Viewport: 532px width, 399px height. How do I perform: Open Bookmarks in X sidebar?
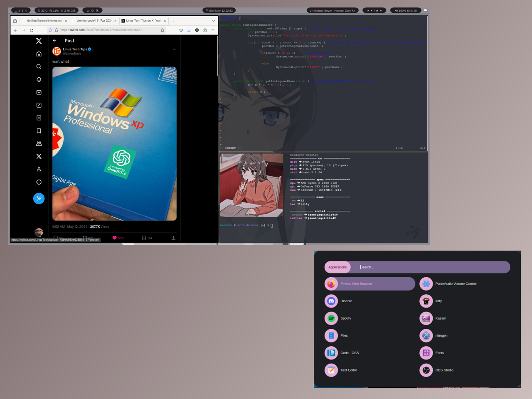pos(39,131)
